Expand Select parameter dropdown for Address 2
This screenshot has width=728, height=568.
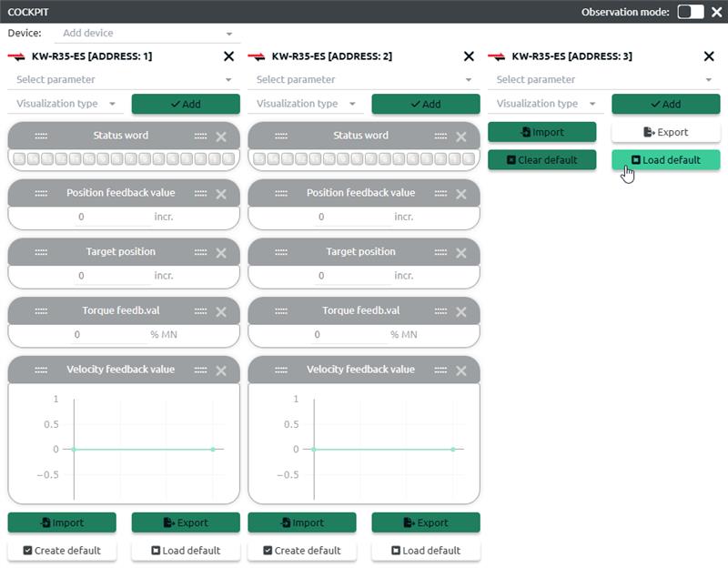tap(364, 80)
